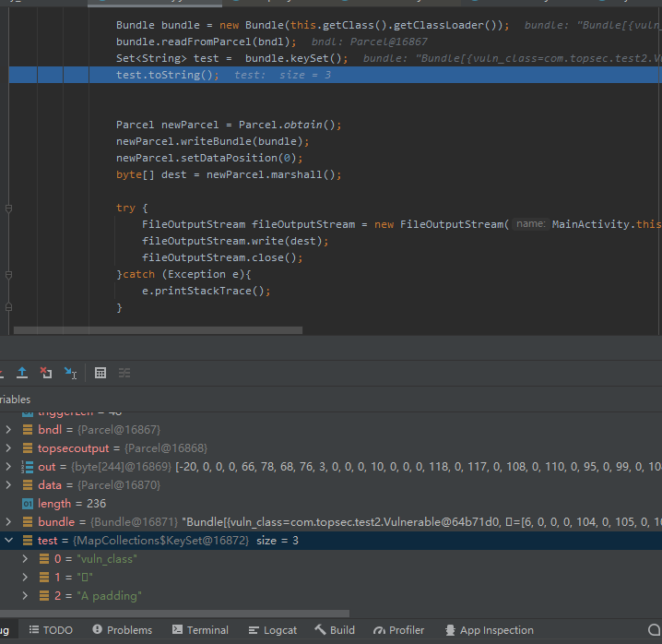Click fold marker at closing brace
Image resolution: width=662 pixels, height=644 pixels.
[8, 307]
